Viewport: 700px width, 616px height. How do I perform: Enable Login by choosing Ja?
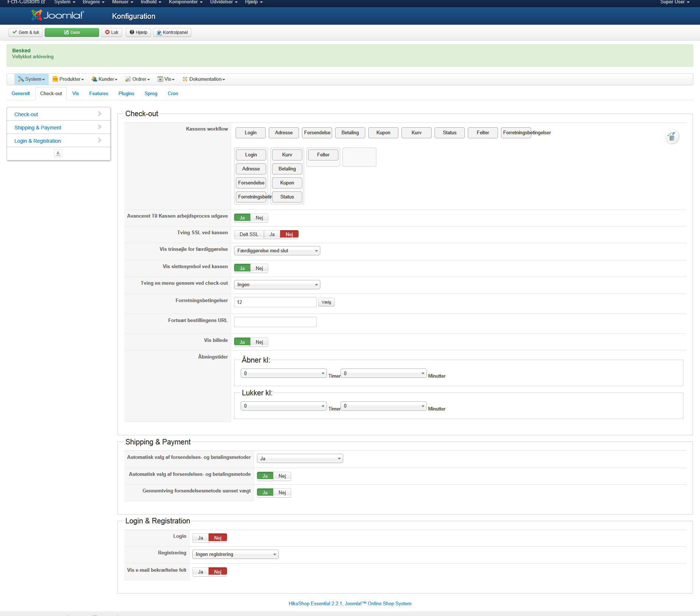tap(201, 538)
